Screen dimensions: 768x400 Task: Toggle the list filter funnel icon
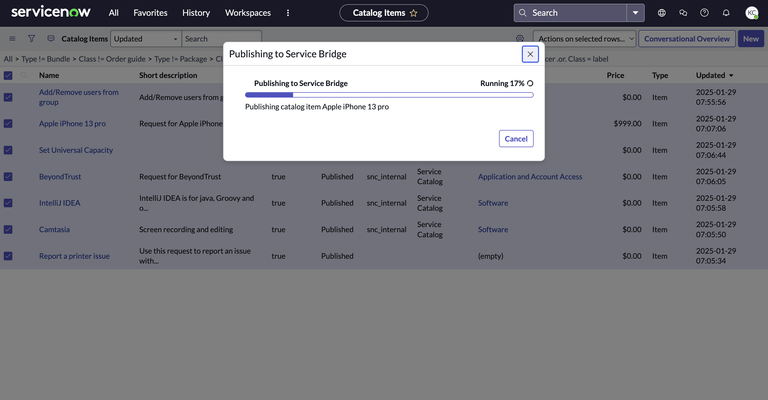pyautogui.click(x=31, y=39)
